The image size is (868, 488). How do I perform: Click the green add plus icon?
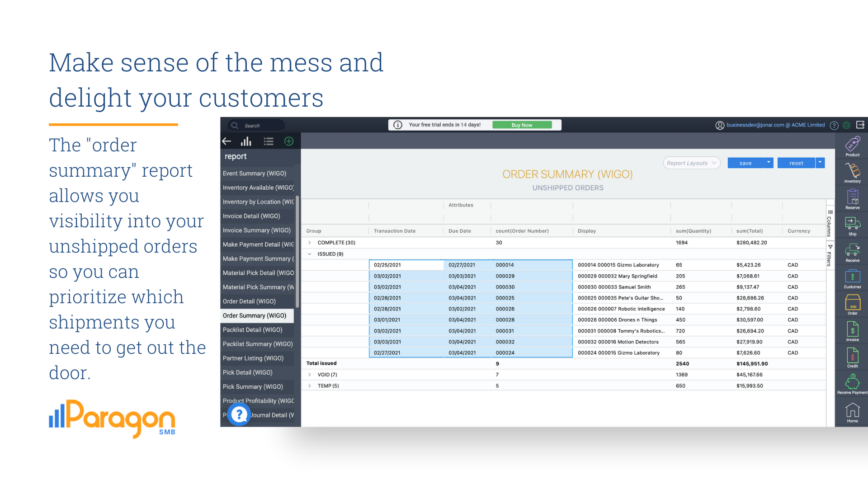[289, 141]
